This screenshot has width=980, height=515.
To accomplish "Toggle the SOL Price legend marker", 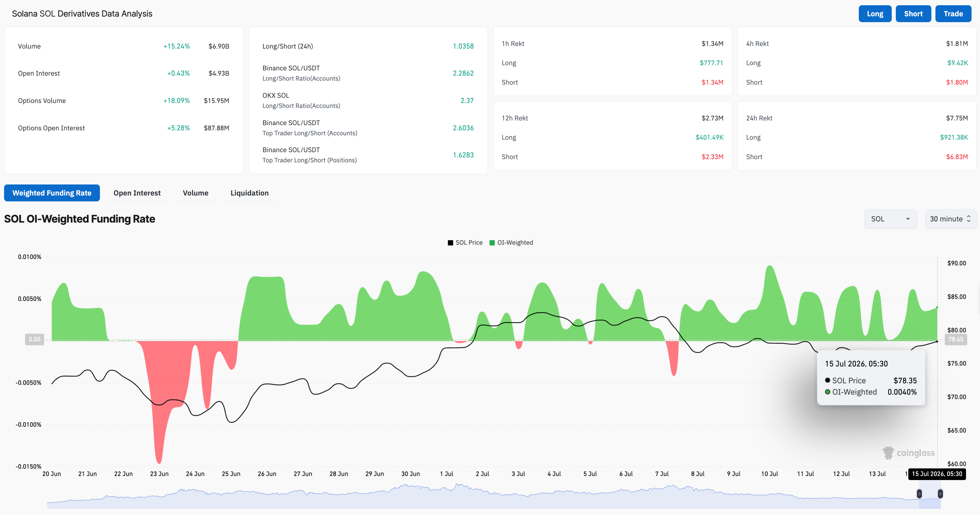I will pos(450,242).
